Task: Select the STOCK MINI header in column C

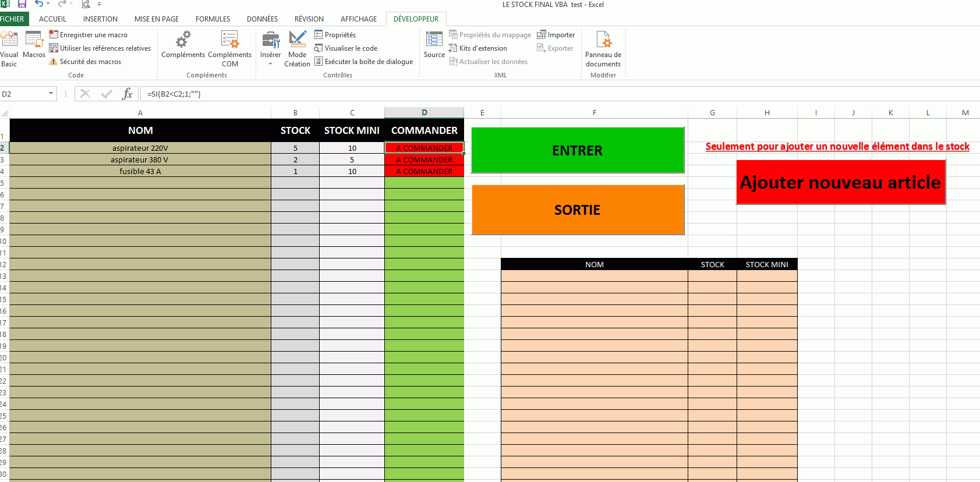Action: (x=352, y=130)
